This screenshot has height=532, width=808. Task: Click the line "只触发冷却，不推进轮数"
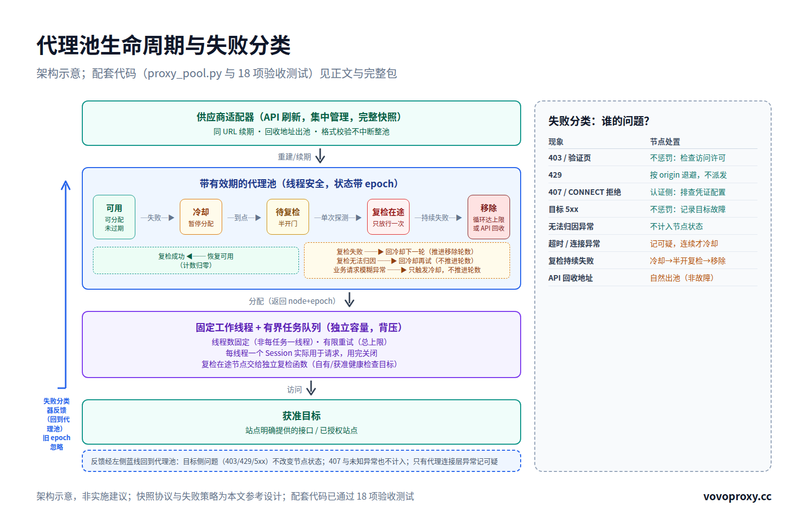pos(444,270)
